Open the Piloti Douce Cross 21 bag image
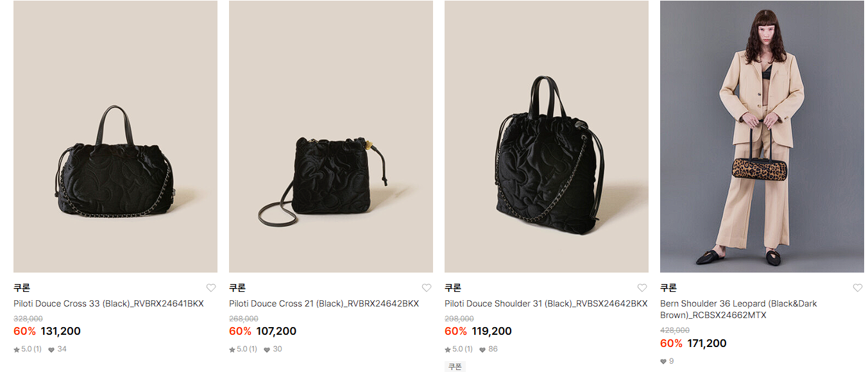 point(331,137)
